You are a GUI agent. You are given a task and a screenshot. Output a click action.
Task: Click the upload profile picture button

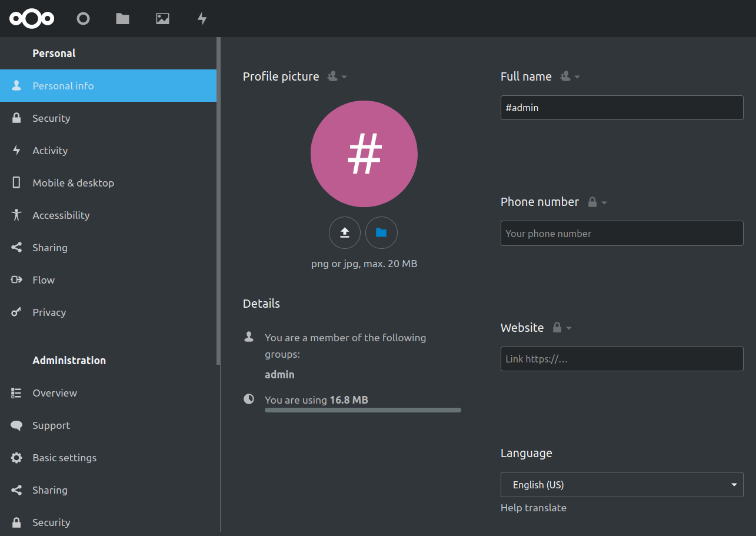(x=345, y=233)
